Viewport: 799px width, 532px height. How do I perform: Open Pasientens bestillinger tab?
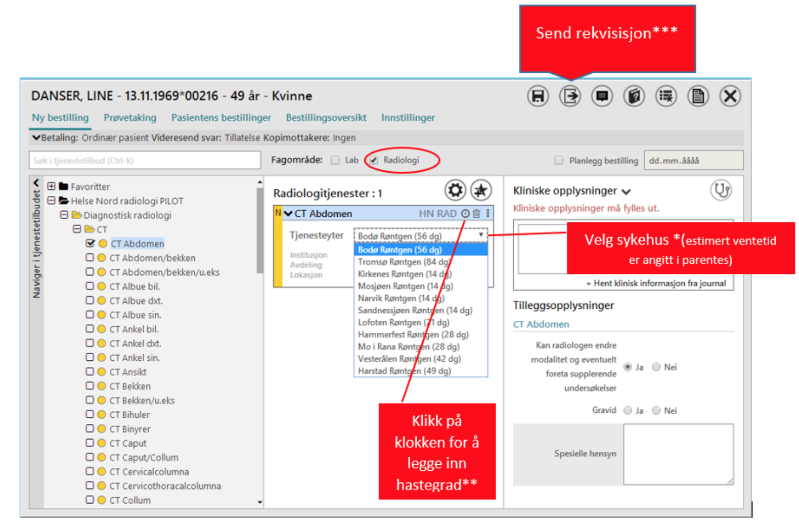[x=221, y=118]
